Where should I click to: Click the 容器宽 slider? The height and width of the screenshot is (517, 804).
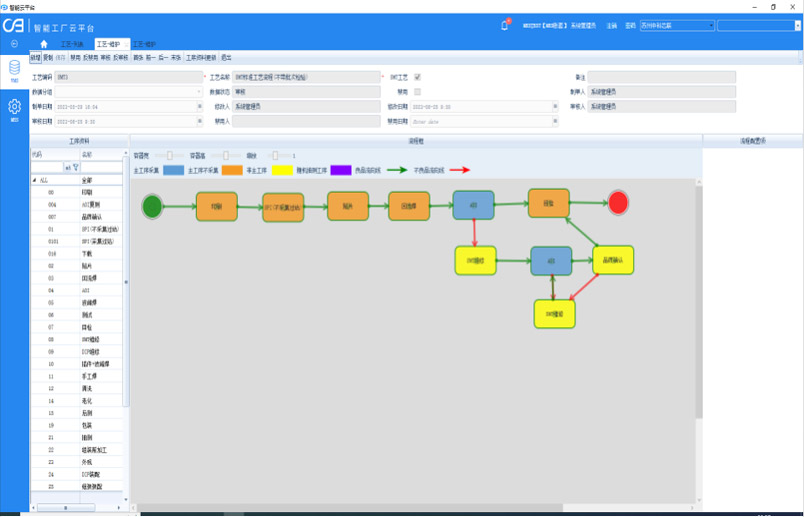pyautogui.click(x=169, y=156)
